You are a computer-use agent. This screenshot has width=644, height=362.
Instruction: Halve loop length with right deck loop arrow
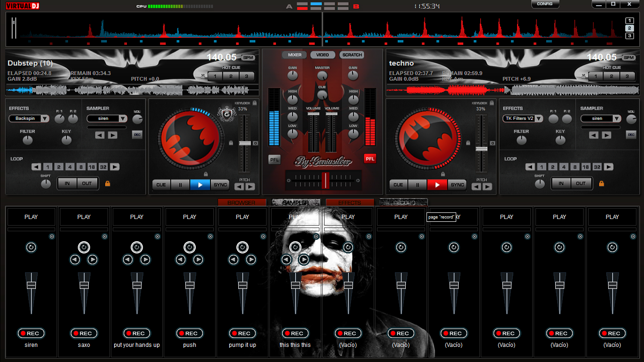pos(530,167)
